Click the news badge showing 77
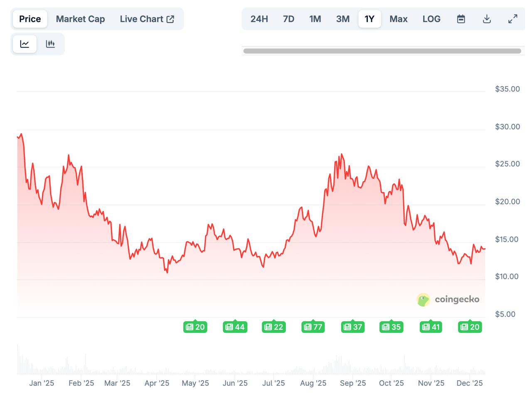Viewport: 532px width, 399px height. tap(313, 327)
